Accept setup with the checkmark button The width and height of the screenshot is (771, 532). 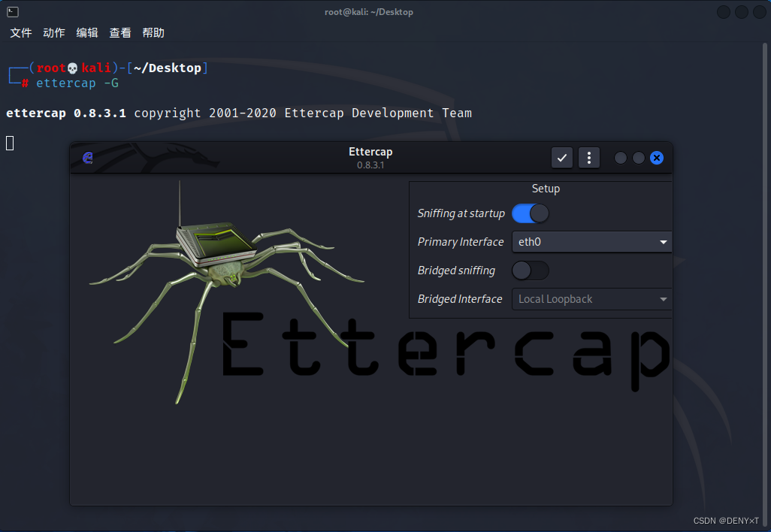click(561, 158)
